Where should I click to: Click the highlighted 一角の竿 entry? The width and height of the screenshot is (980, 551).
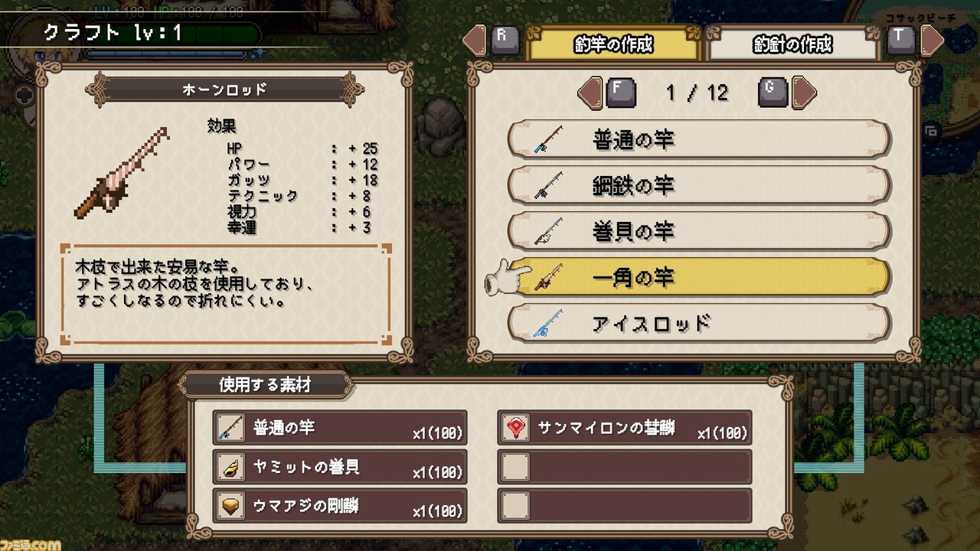coord(699,277)
